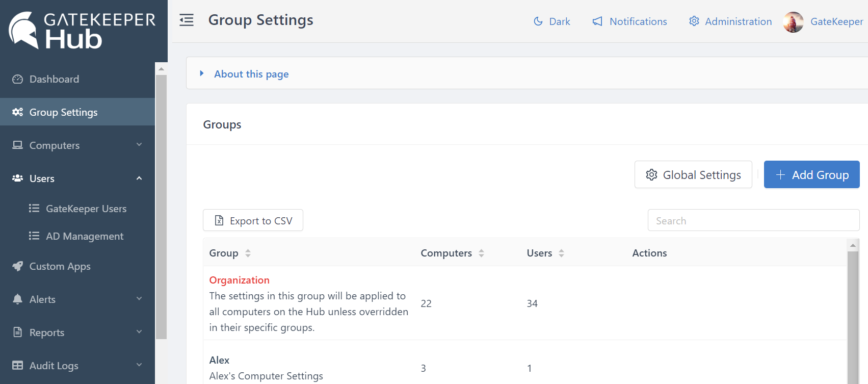Screen dimensions: 868x384
Task: Click the Audit Logs table icon
Action: coord(18,366)
